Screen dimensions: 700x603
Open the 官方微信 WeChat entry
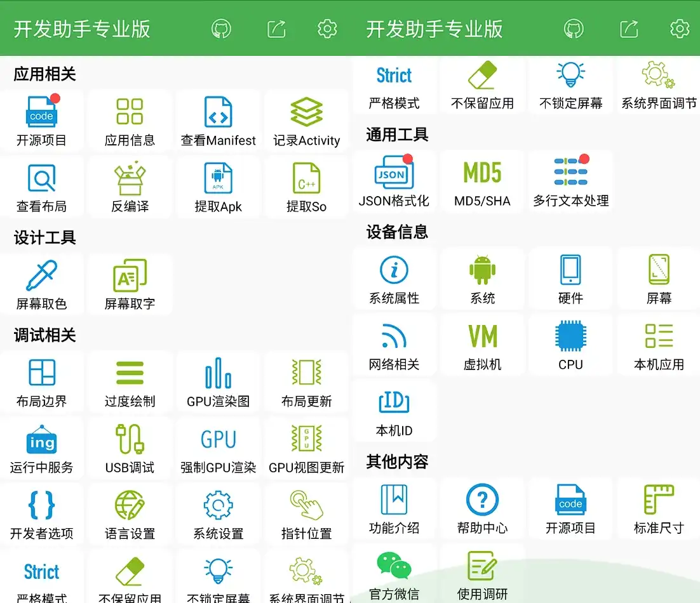point(394,575)
